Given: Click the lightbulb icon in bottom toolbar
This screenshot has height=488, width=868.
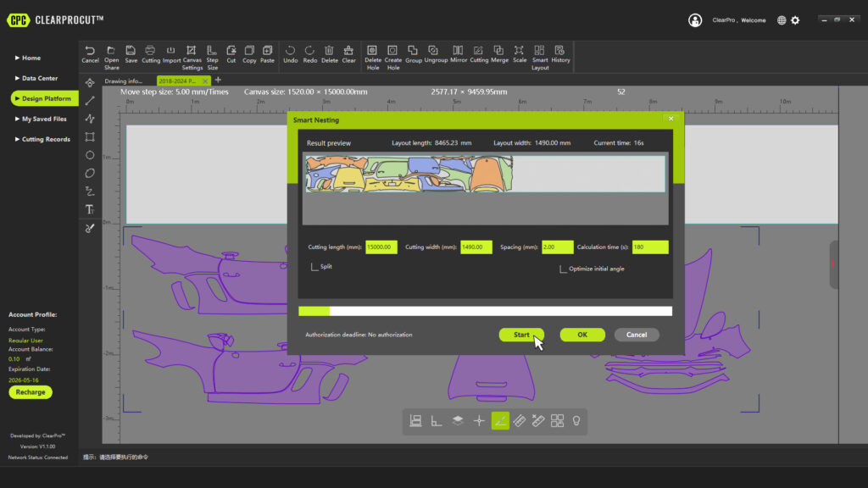Looking at the screenshot, I should point(576,420).
